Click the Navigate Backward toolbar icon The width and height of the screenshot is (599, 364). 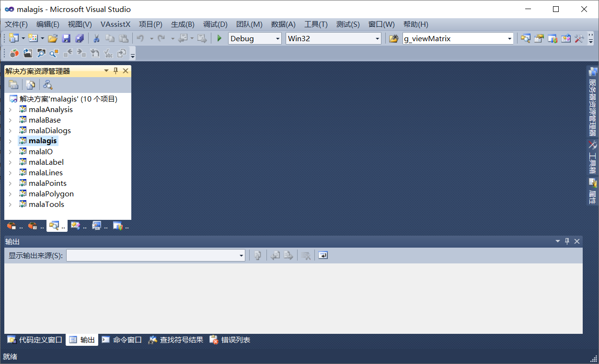point(183,38)
